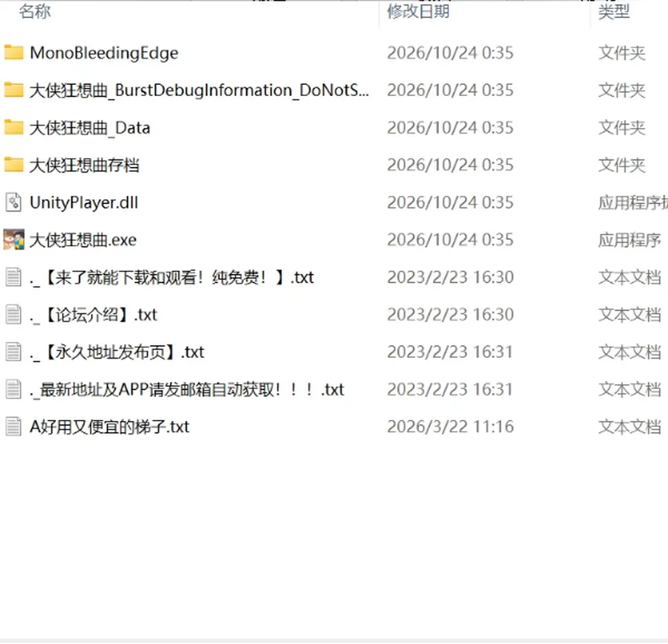Select the type cell of UnityPlayer.dll
The width and height of the screenshot is (668, 644).
(x=633, y=203)
